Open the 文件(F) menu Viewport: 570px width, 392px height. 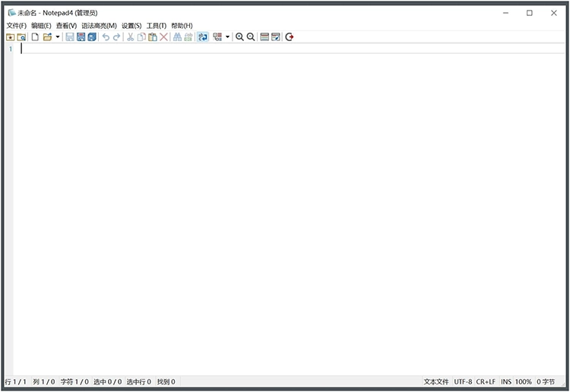point(16,25)
